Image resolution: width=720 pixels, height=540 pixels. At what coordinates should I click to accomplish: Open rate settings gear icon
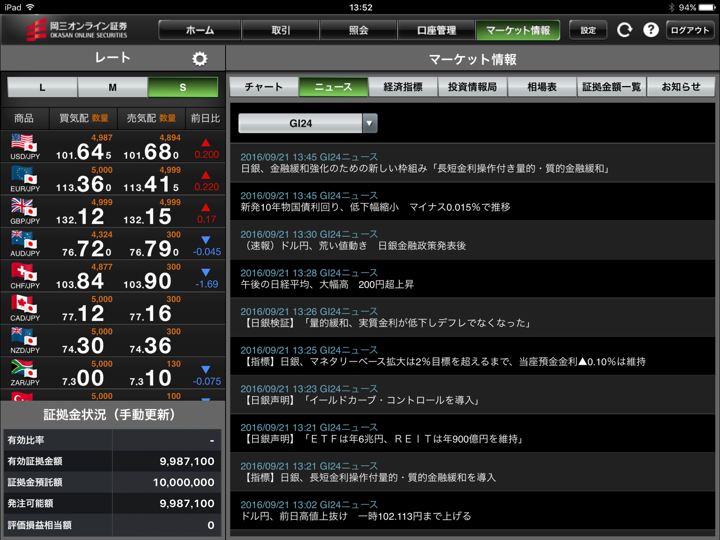click(x=199, y=59)
